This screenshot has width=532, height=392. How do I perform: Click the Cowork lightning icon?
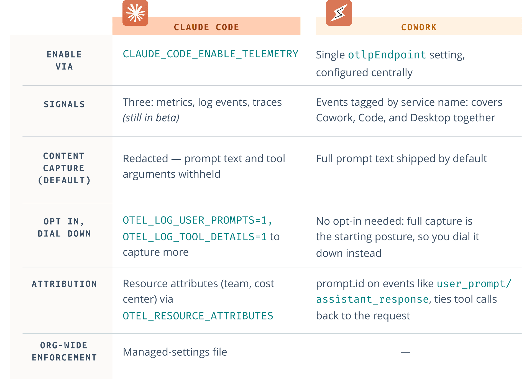pyautogui.click(x=339, y=13)
